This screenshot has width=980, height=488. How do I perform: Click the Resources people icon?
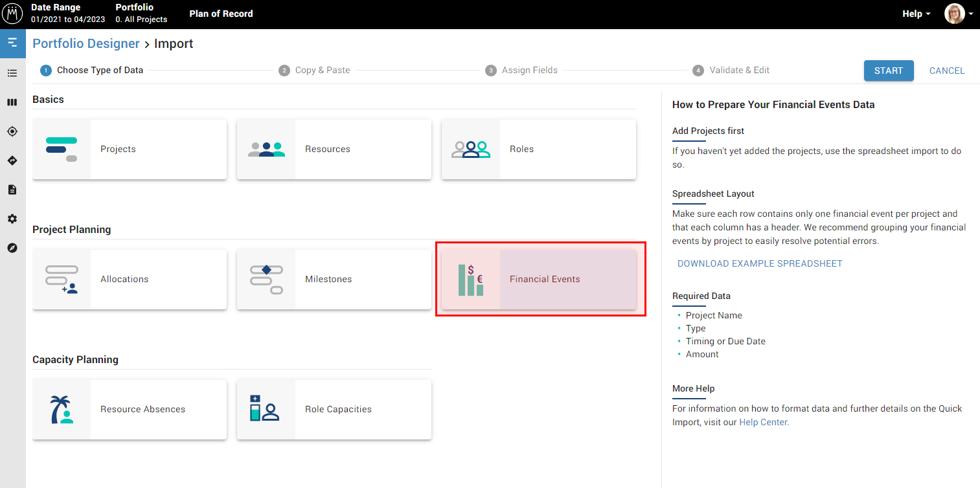coord(266,150)
